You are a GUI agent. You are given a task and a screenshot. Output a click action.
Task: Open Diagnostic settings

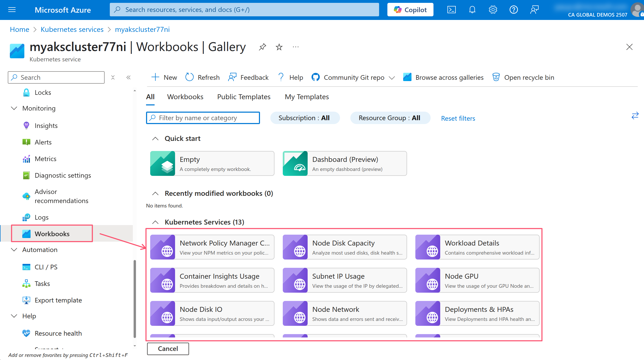tap(63, 175)
